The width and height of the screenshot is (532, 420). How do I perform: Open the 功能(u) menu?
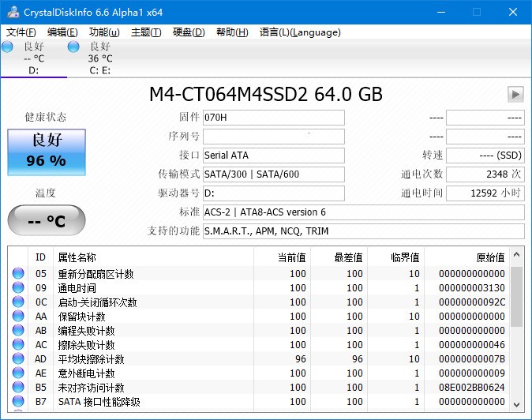pyautogui.click(x=104, y=32)
